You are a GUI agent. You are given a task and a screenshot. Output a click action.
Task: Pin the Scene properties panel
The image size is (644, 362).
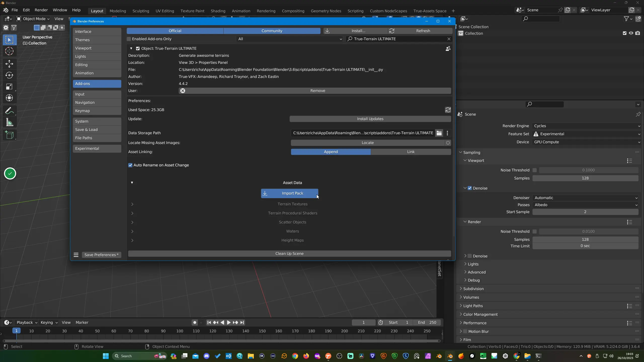point(638,114)
